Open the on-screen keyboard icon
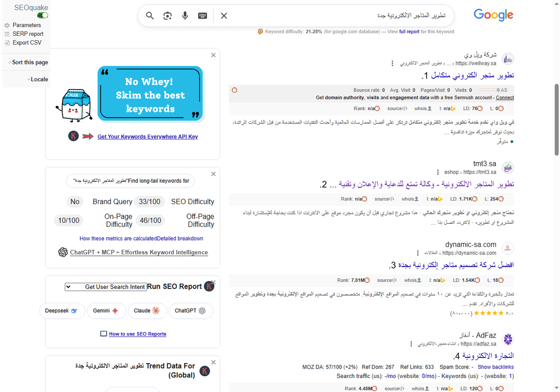 point(202,15)
